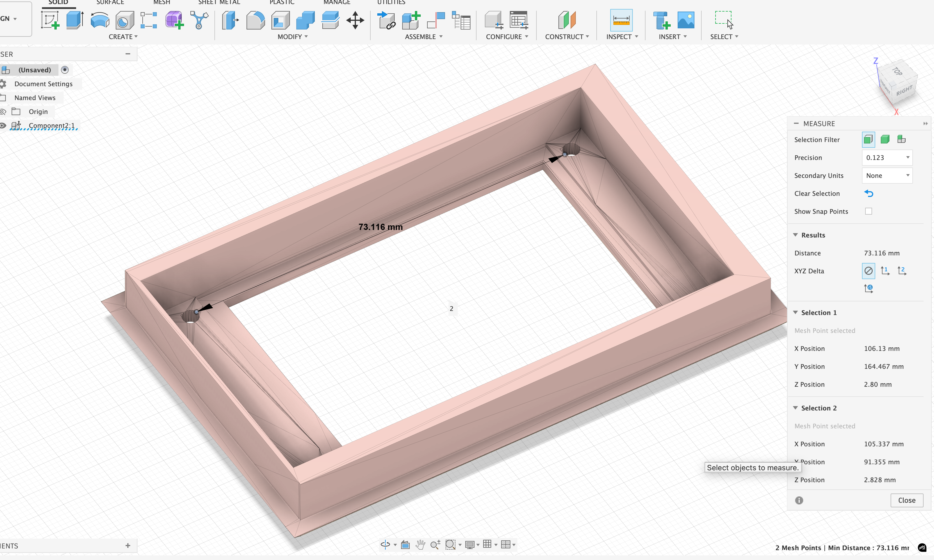Activate the Extrude tool
Viewport: 934px width, 560px height.
click(x=75, y=20)
